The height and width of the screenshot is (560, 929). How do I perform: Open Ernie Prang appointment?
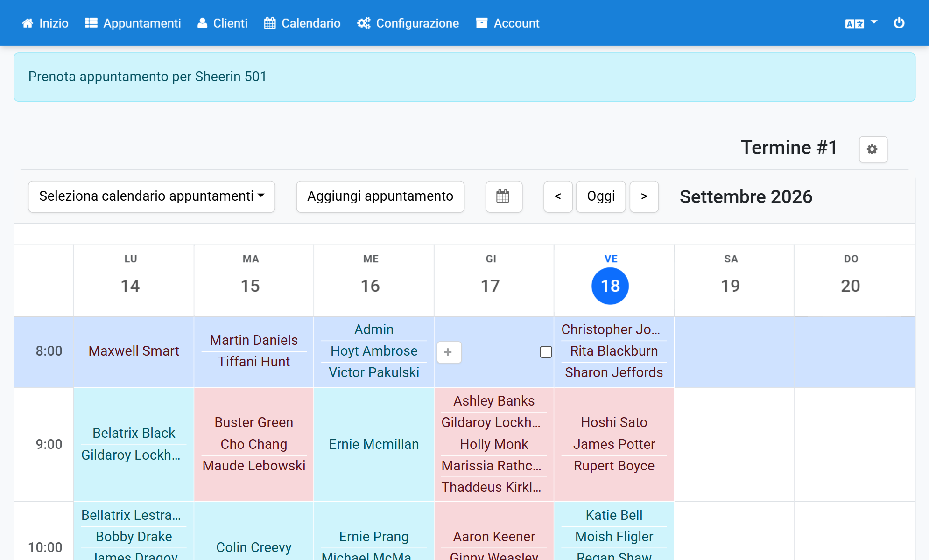(374, 537)
